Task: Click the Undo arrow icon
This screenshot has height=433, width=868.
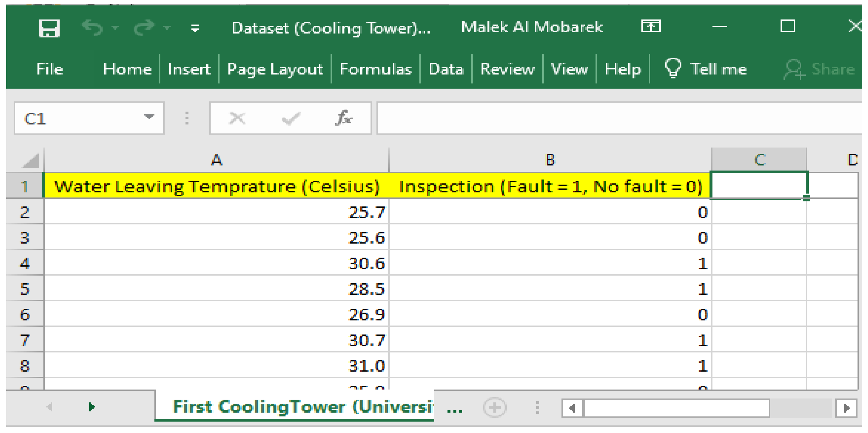Action: coord(92,27)
